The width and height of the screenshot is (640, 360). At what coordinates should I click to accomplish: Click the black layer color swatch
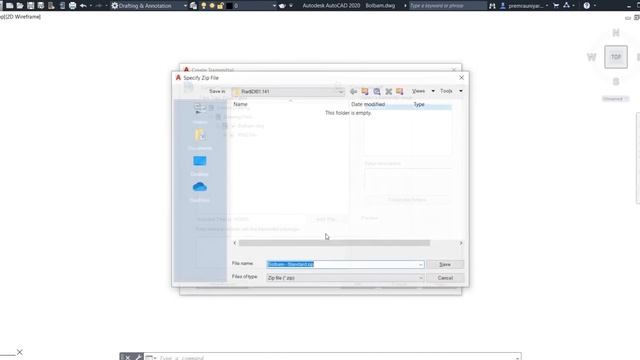(x=229, y=6)
